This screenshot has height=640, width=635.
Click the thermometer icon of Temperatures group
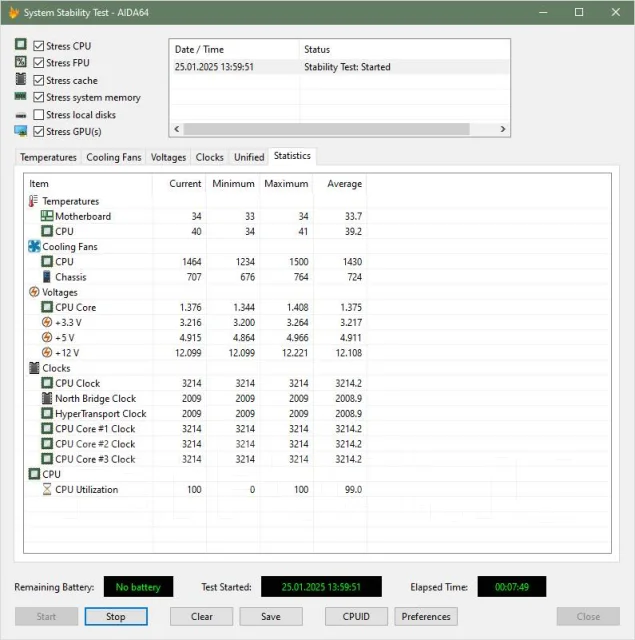(33, 201)
